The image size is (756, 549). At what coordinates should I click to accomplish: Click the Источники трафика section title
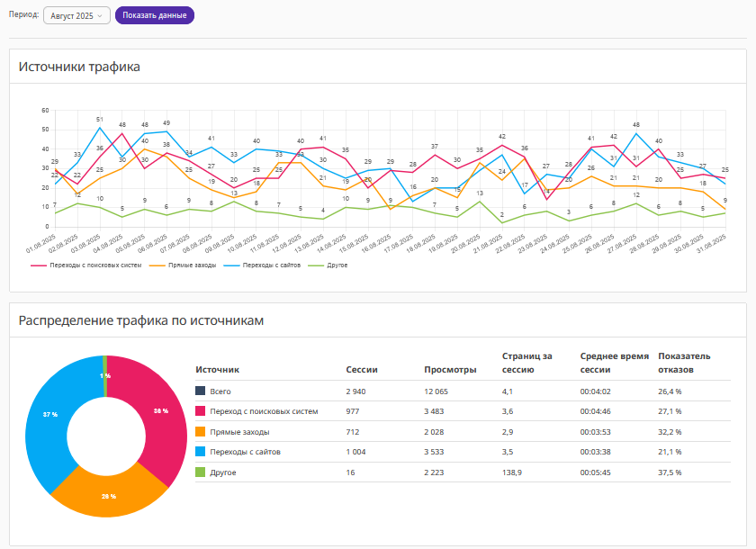[x=79, y=67]
